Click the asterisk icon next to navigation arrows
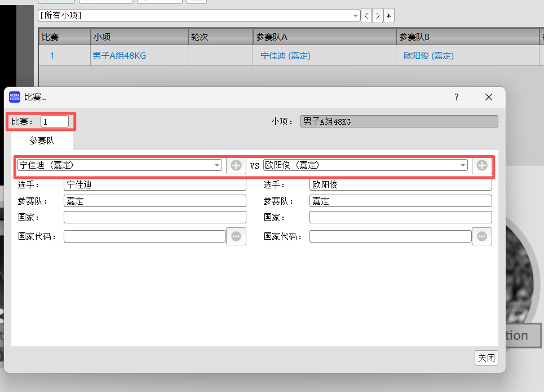Screen dimensions: 544x392 [388, 15]
